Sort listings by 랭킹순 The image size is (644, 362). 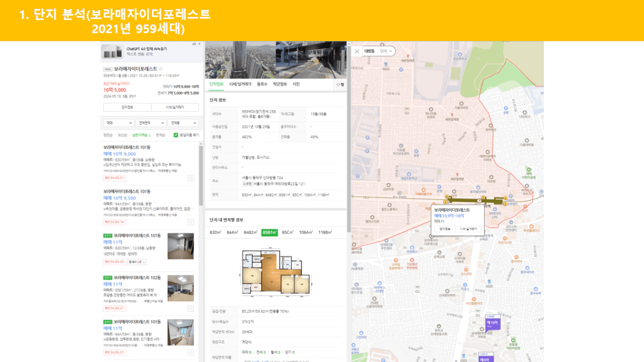pyautogui.click(x=108, y=135)
